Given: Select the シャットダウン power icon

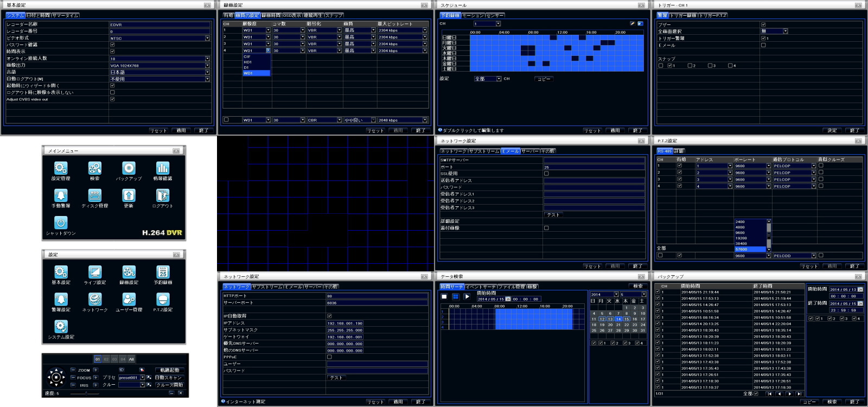Looking at the screenshot, I should 61,222.
